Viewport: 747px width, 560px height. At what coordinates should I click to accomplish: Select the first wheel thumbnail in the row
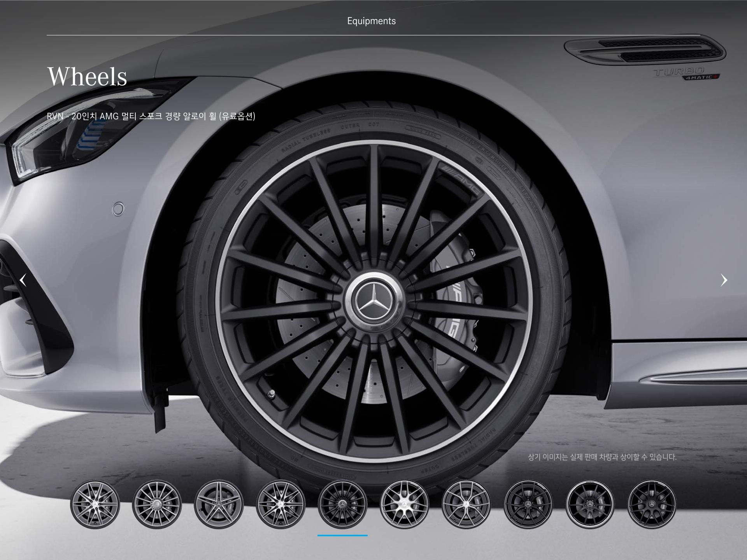point(95,504)
